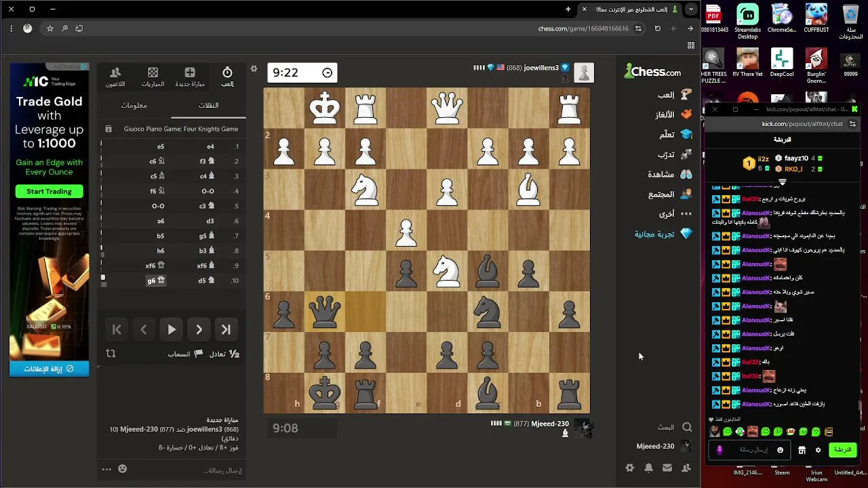Open the messages envelope icon
The width and height of the screenshot is (868, 488).
667,468
